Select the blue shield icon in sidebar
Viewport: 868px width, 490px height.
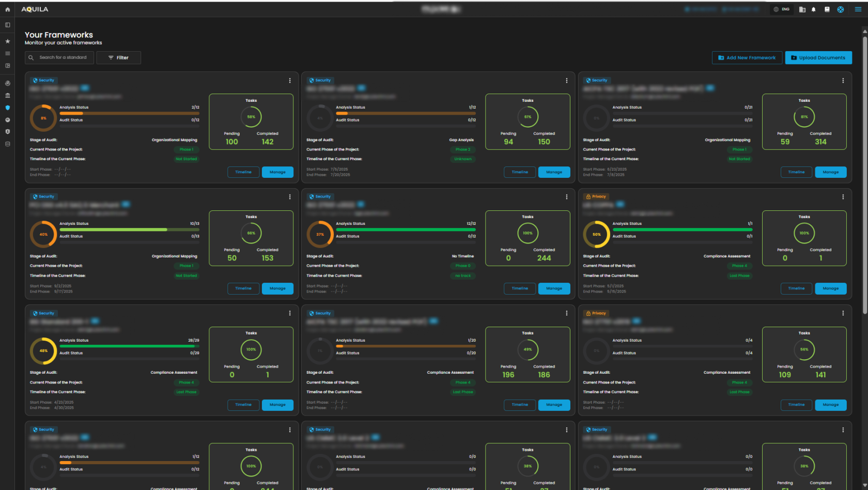[7, 108]
